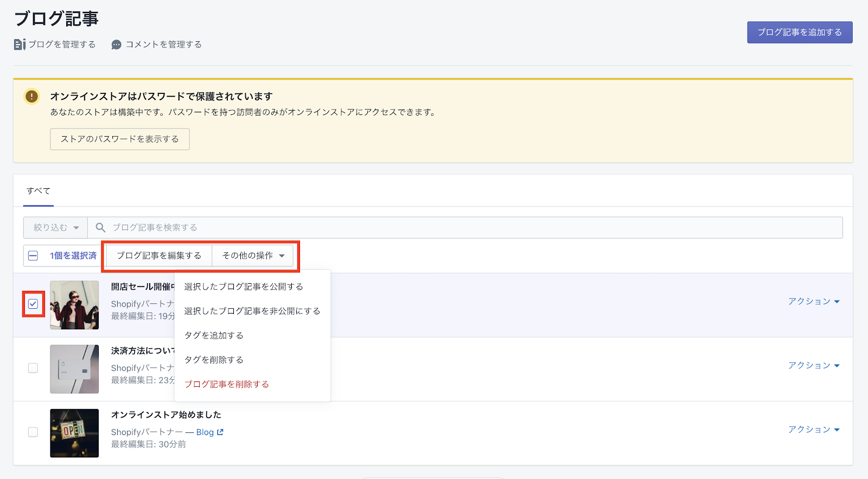Click the magnifying glass search icon
Viewport: 868px width, 479px height.
(100, 227)
